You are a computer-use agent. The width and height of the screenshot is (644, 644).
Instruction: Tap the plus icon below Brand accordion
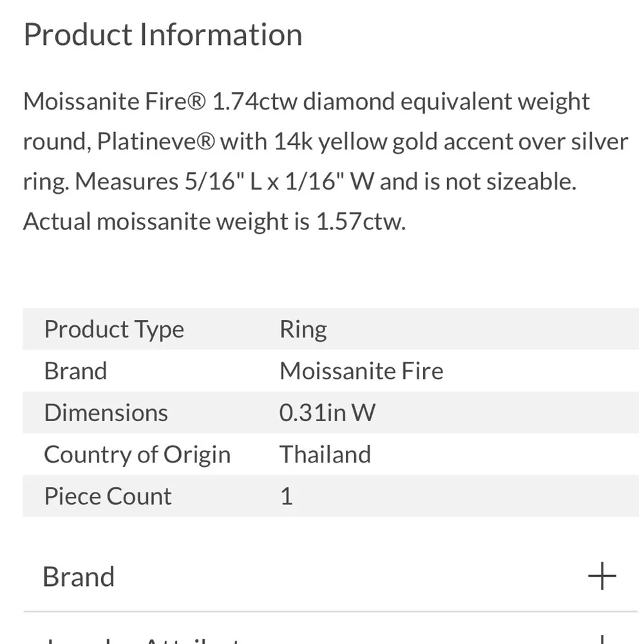point(601,639)
